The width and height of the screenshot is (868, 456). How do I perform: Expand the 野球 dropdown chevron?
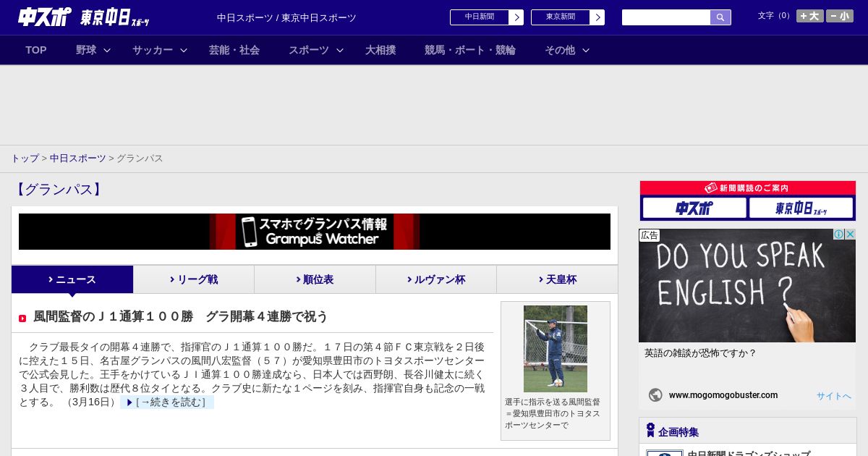point(107,50)
